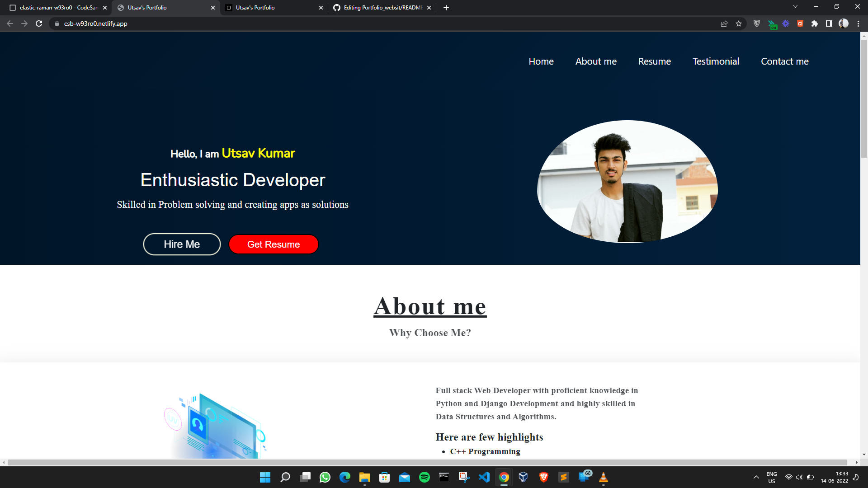Click the browser profile avatar
Screen dimensions: 868x488
coord(844,23)
